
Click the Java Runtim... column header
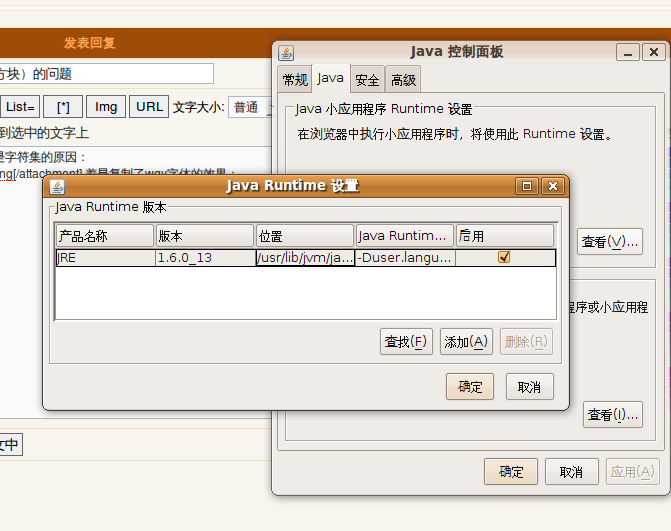pos(404,236)
